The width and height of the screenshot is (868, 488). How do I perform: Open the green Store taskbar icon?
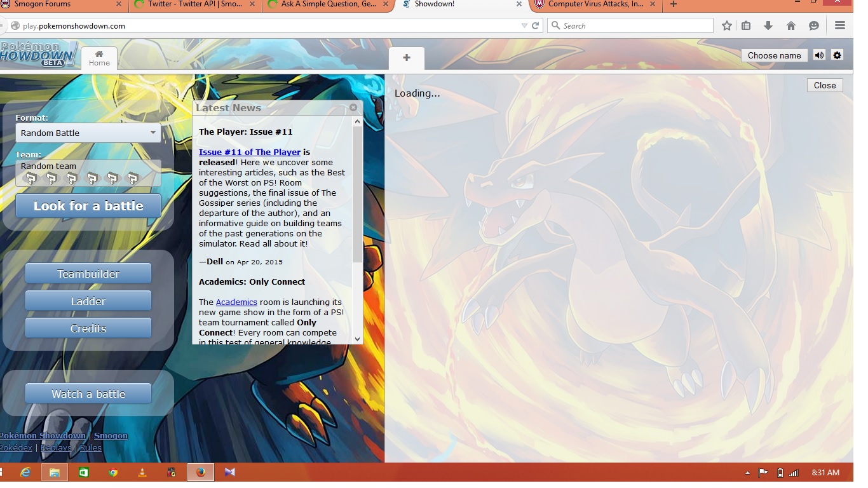coord(83,472)
